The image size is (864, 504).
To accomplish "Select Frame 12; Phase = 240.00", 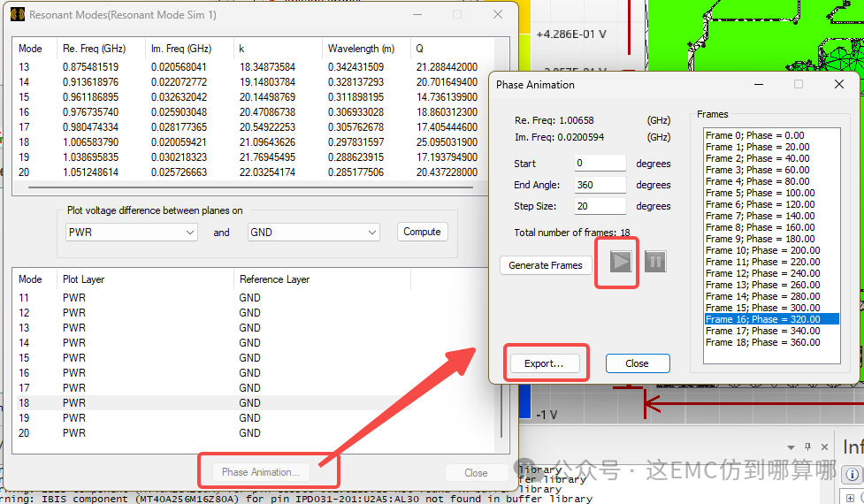I will pyautogui.click(x=771, y=274).
